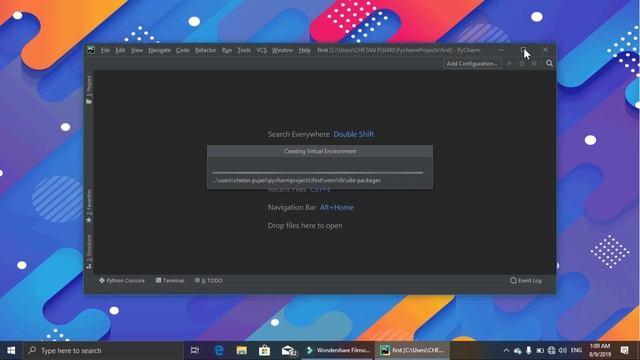The image size is (640, 360).
Task: Open Microsoft Store from taskbar
Action: 264,350
